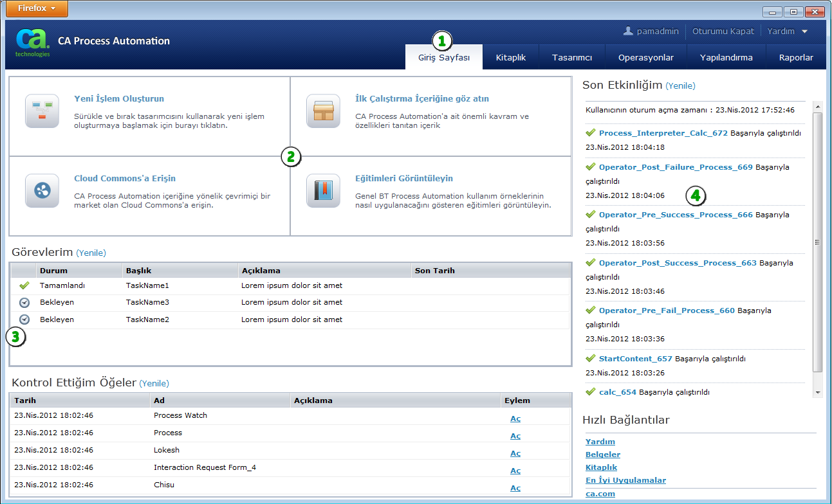Click Oturumu Kapat to log out
Viewport: 832px width, 504px height.
click(723, 32)
